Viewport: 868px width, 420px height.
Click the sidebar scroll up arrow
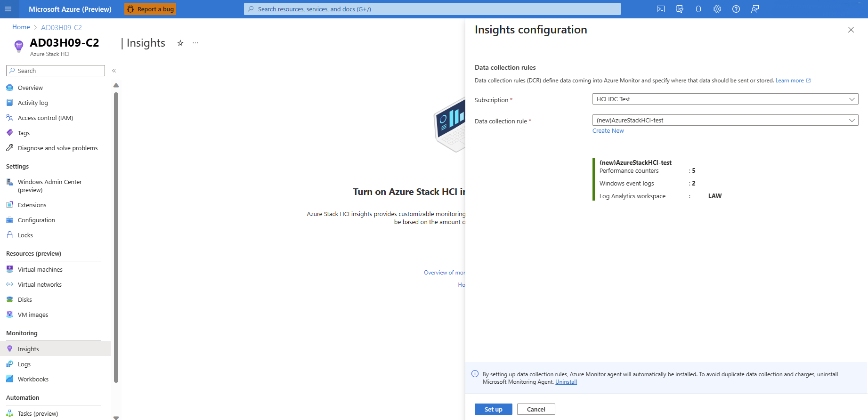116,85
